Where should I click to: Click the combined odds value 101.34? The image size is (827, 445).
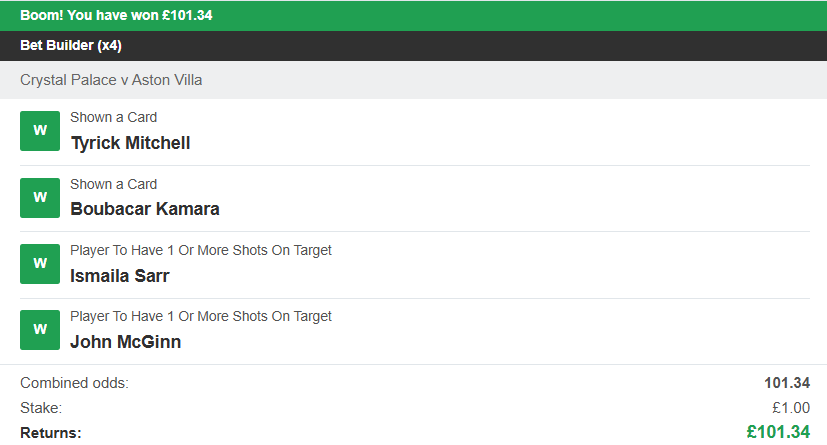787,383
